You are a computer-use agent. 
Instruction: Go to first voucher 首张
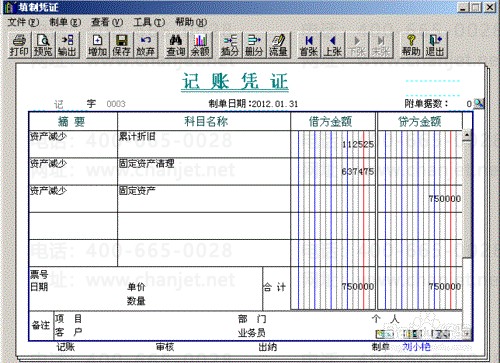click(309, 45)
